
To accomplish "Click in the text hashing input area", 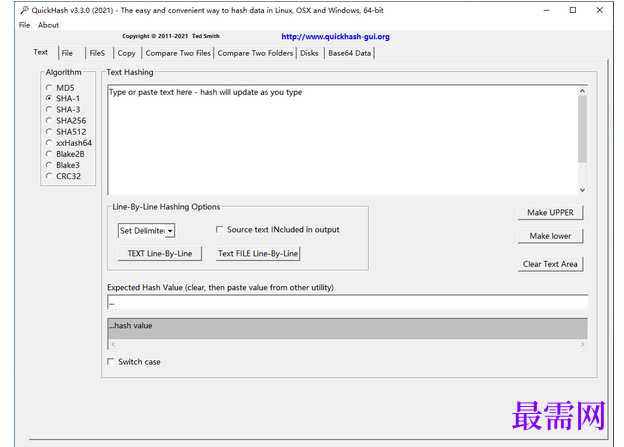I will click(343, 140).
